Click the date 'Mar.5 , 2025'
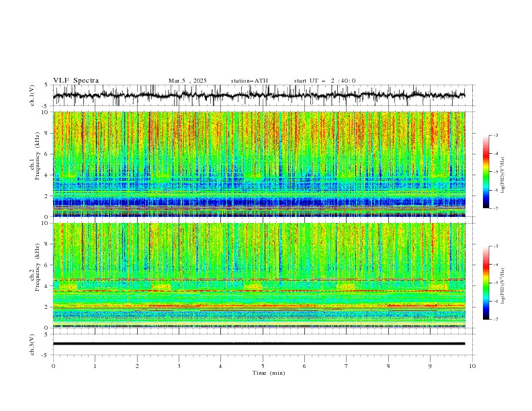Screen dimensions: 532x411 pos(187,81)
